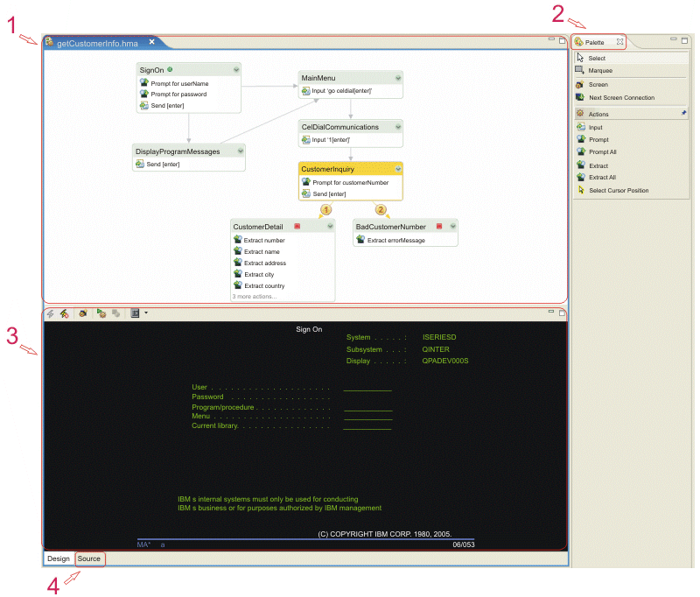
Task: Open the dropdown arrow beside the terminal table icon
Action: pyautogui.click(x=145, y=313)
